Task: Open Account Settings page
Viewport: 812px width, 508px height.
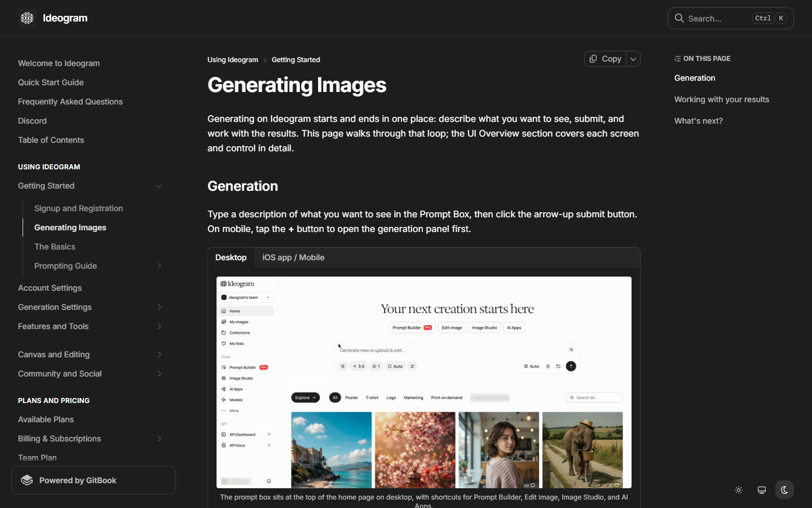Action: point(50,288)
